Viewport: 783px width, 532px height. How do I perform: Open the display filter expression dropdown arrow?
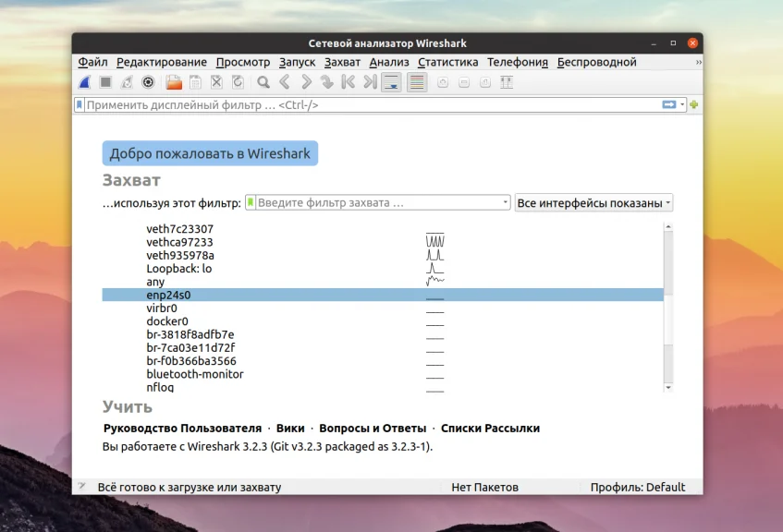tap(681, 104)
